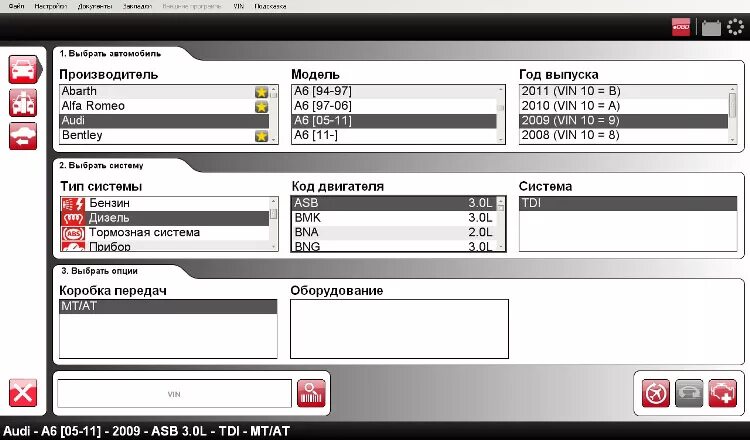This screenshot has height=440, width=750.
Task: Open engine diagnostics icon with plus sign
Action: coord(722,394)
